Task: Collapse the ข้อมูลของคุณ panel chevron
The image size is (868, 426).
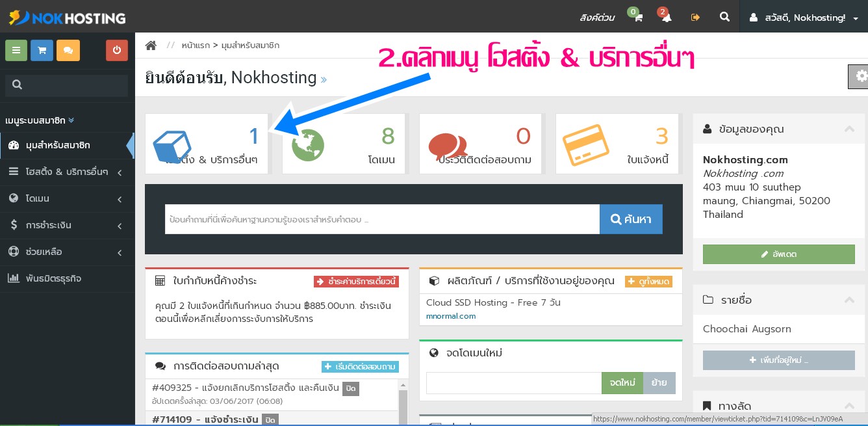Action: click(x=849, y=129)
